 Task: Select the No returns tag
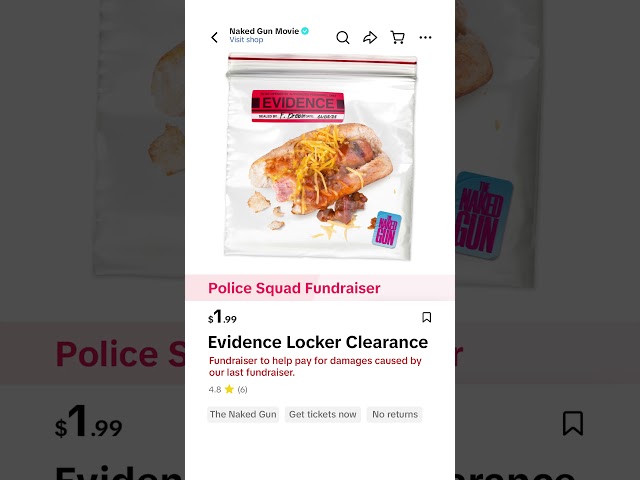pos(395,414)
